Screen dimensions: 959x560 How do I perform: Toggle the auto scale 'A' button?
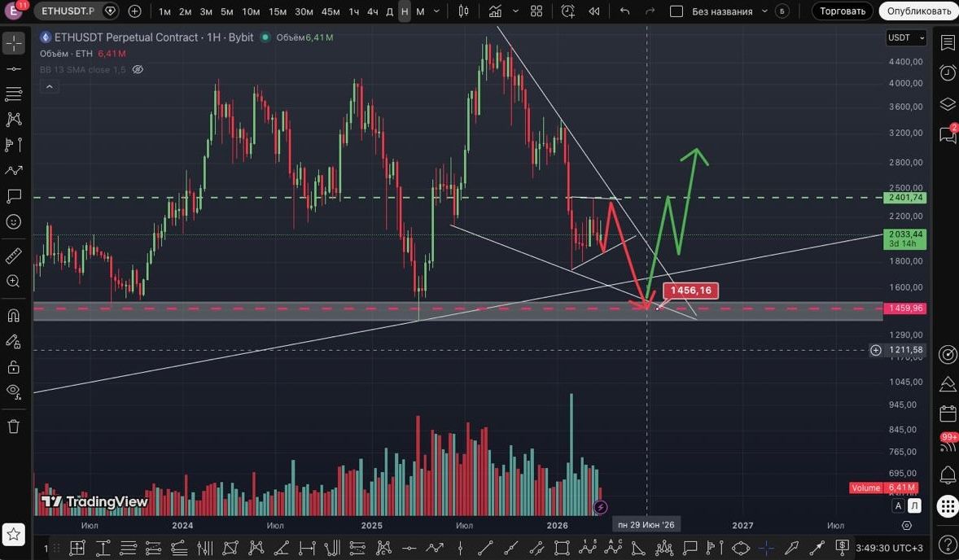pos(899,505)
